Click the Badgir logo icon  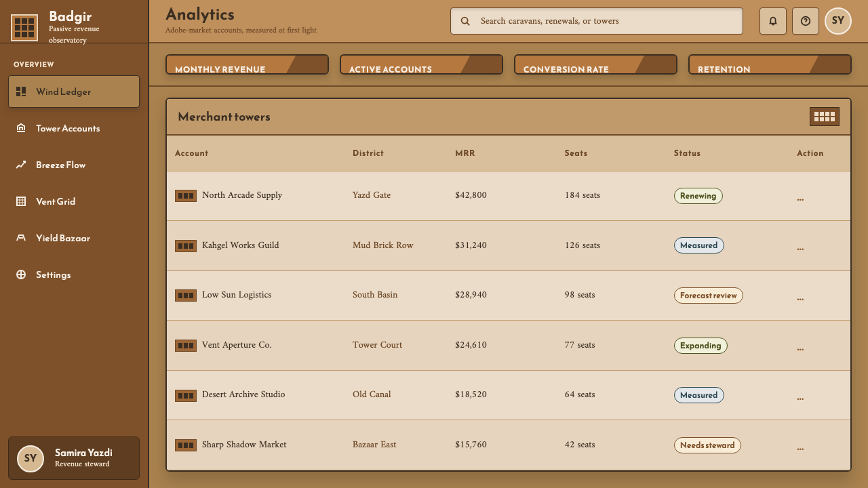24,28
